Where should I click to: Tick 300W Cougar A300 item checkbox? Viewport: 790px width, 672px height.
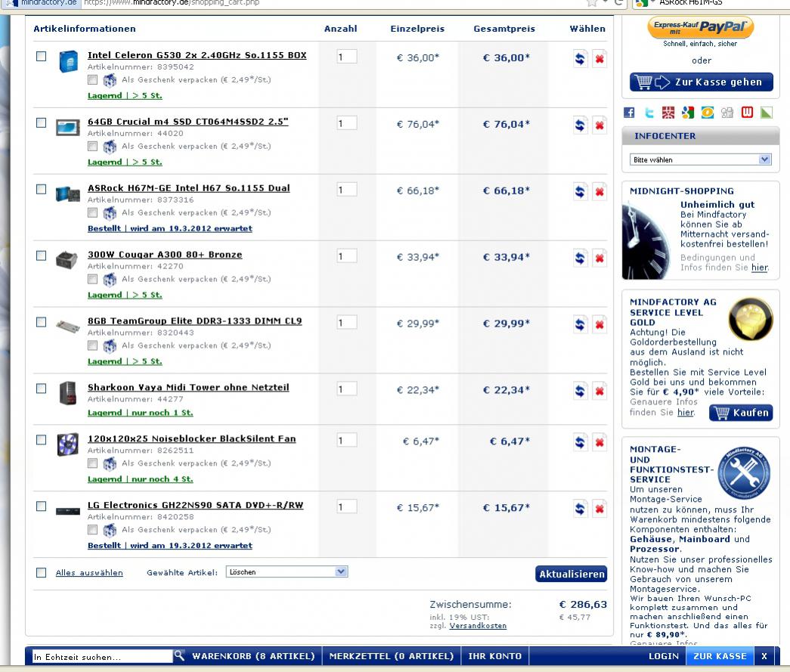click(42, 256)
